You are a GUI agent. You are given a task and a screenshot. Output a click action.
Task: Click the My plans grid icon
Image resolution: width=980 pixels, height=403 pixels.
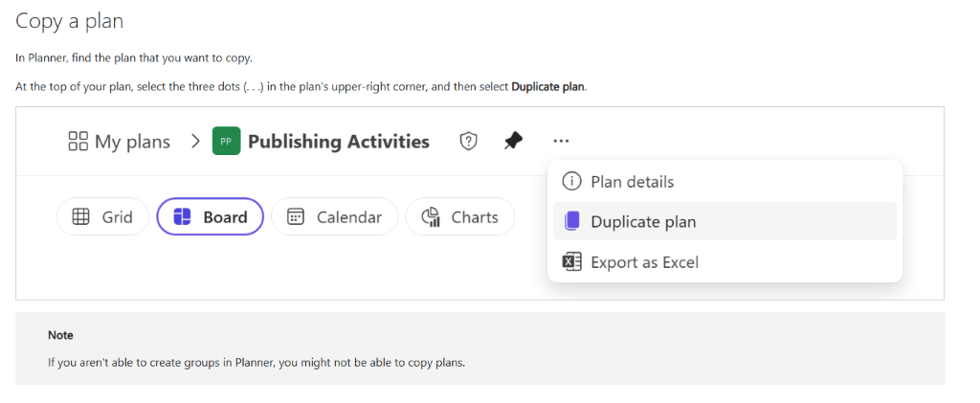[78, 142]
